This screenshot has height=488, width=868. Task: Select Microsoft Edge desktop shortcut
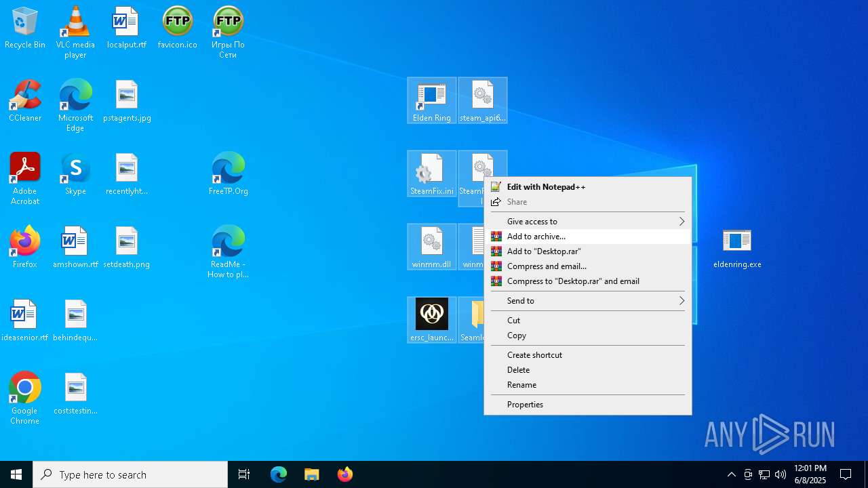pyautogui.click(x=75, y=106)
